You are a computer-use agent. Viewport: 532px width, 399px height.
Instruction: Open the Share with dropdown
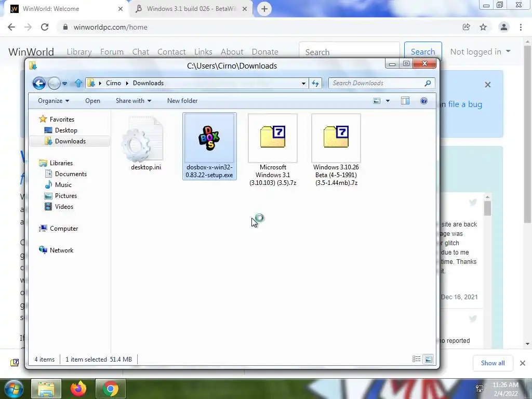point(134,101)
